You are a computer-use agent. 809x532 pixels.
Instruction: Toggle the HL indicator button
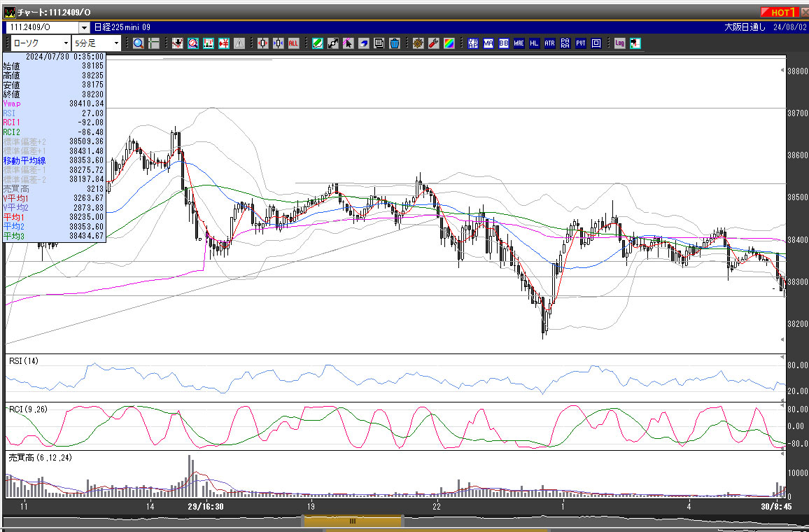(535, 43)
